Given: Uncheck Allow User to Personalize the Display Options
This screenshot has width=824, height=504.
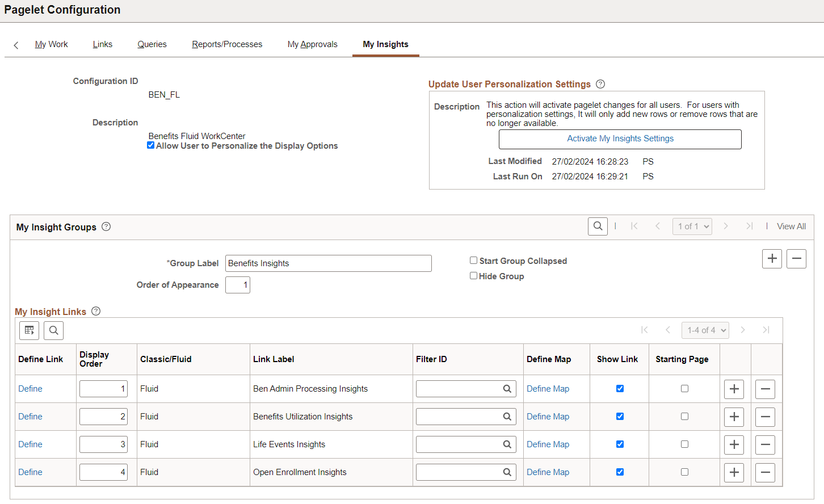Looking at the screenshot, I should [150, 145].
